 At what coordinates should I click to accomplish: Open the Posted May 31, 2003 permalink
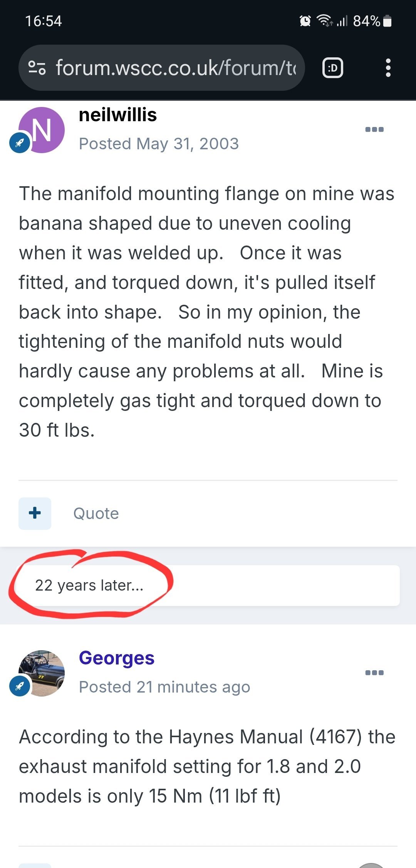click(159, 144)
